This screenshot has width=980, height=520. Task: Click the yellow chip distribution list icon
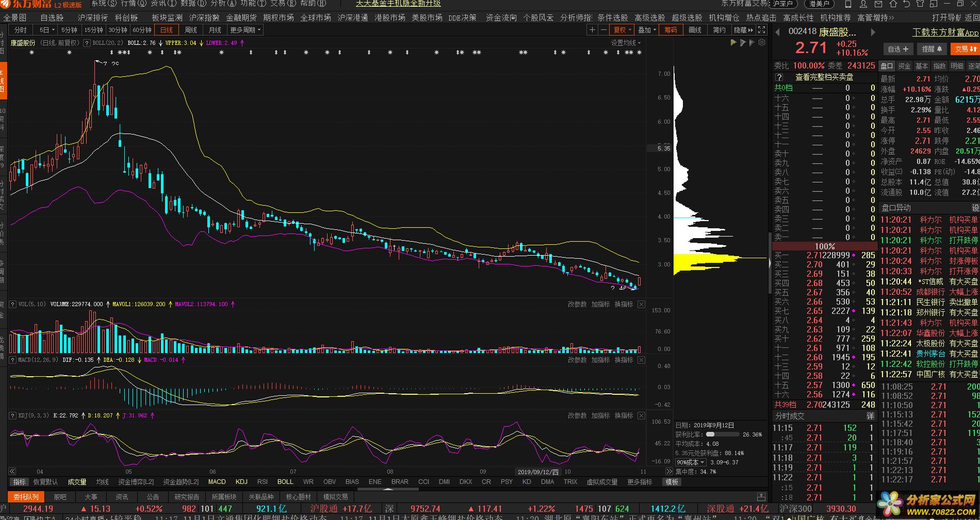click(x=733, y=43)
